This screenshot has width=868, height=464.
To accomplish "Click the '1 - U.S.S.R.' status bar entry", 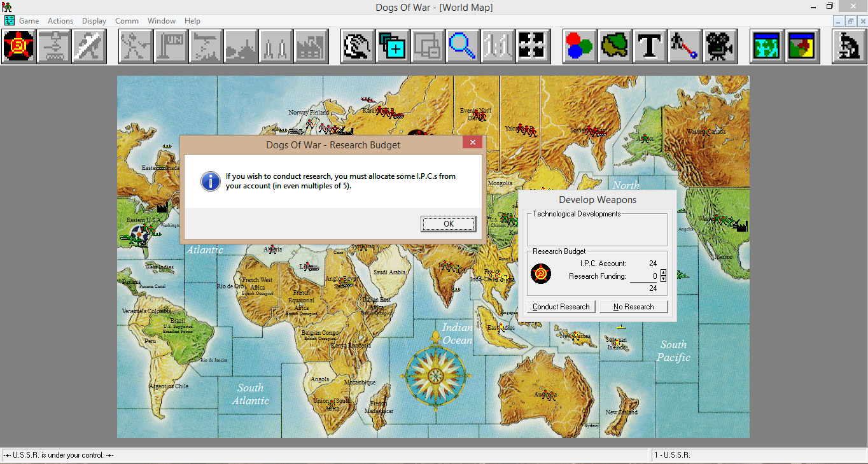I will pyautogui.click(x=673, y=455).
